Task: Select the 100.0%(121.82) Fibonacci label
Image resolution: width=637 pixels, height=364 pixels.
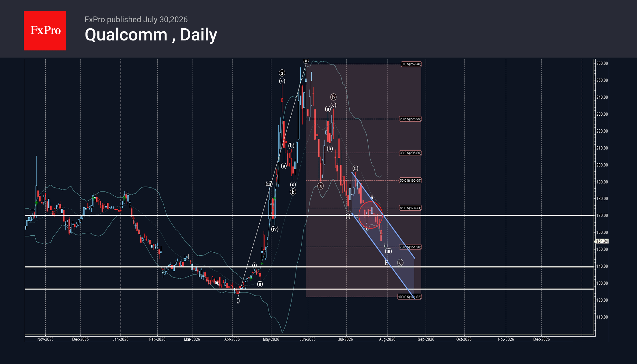Action: 409,297
